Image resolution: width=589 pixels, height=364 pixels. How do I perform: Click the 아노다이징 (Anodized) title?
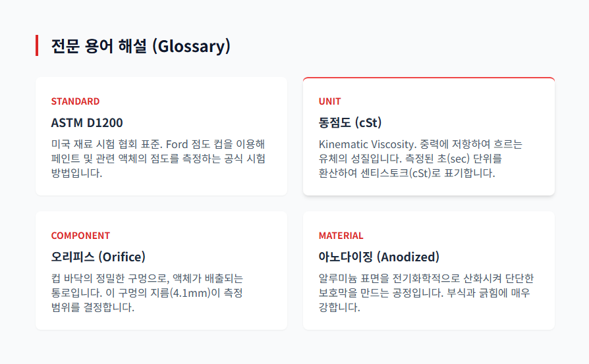click(x=379, y=257)
